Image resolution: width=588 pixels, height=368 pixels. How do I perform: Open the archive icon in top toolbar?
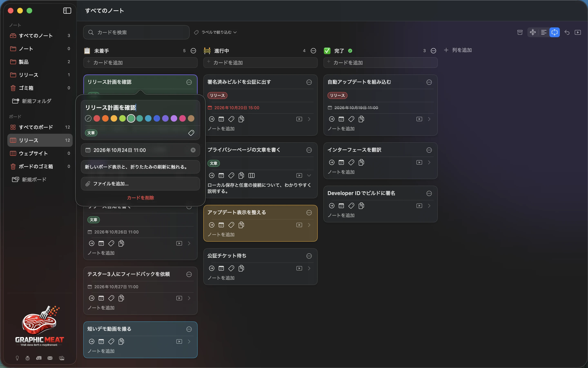(520, 32)
